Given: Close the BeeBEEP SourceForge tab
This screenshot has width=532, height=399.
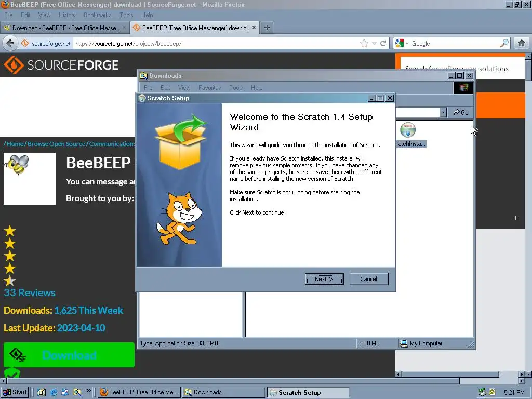Looking at the screenshot, I should (254, 28).
